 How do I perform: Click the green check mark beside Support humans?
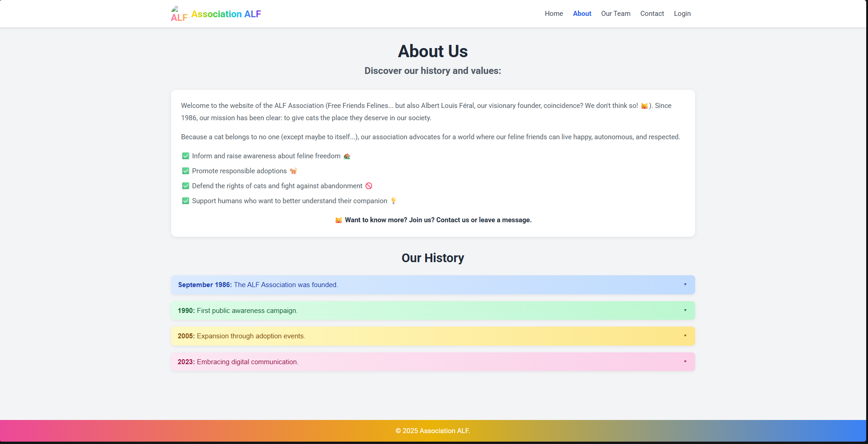pyautogui.click(x=186, y=201)
